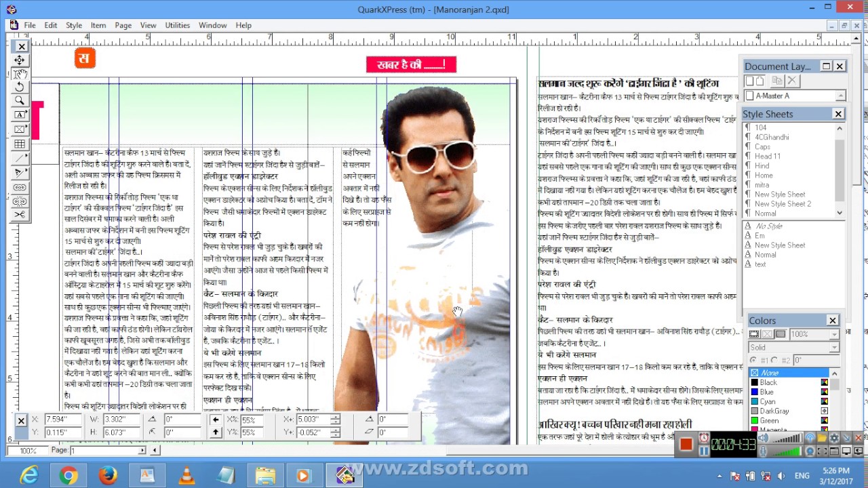Image resolution: width=868 pixels, height=488 pixels.
Task: Open the Style menu
Action: pyautogui.click(x=74, y=25)
